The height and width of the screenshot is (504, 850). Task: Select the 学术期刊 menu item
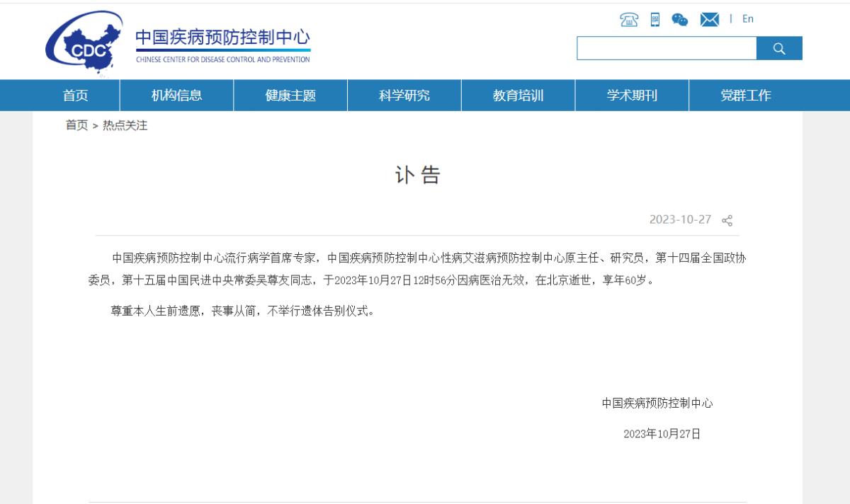(632, 96)
